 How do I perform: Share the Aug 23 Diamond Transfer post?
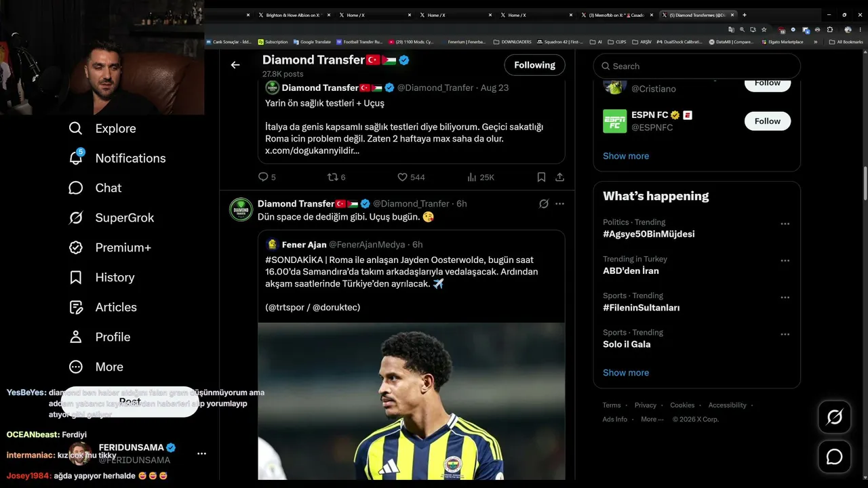[559, 177]
